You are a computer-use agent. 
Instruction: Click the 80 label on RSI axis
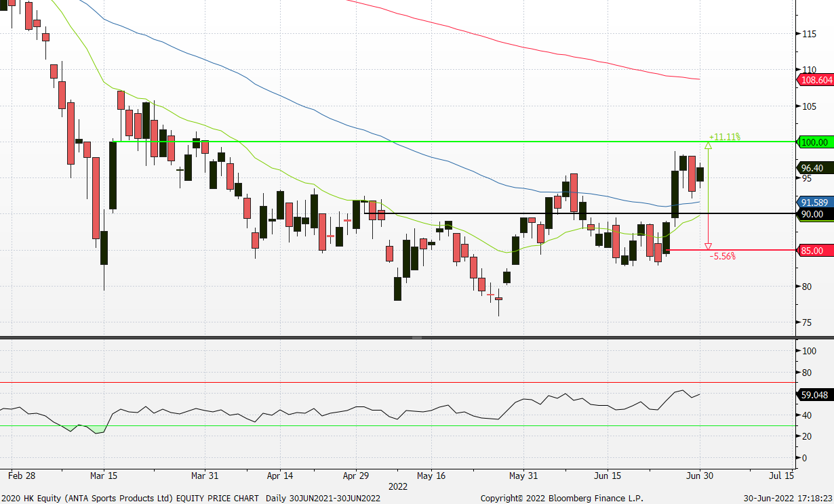click(x=807, y=373)
